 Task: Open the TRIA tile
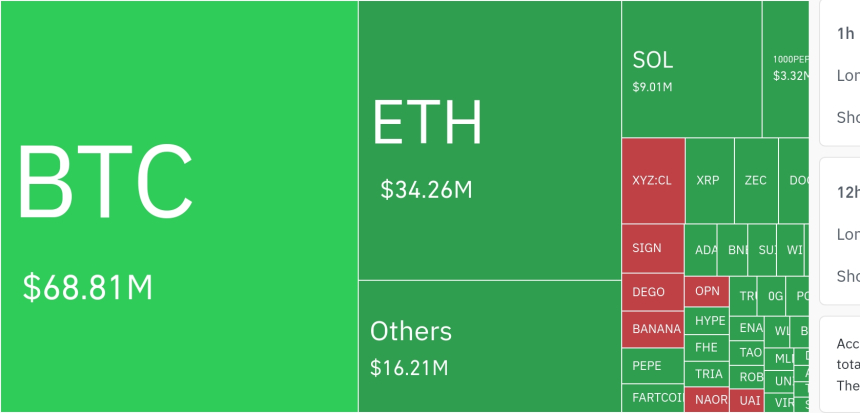point(709,374)
